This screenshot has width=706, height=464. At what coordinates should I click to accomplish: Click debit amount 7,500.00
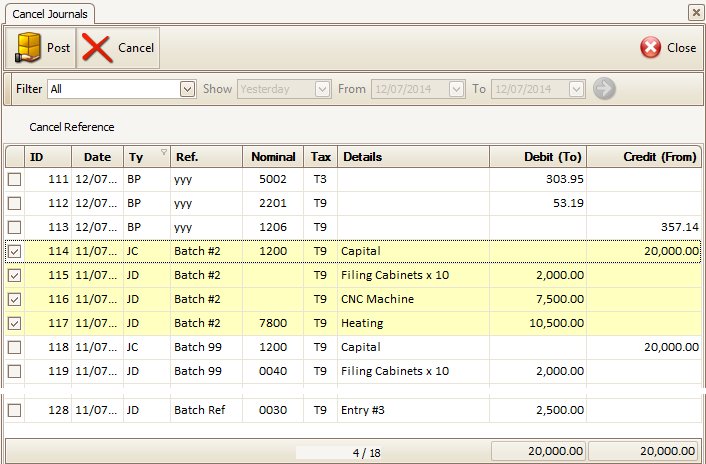(560, 299)
